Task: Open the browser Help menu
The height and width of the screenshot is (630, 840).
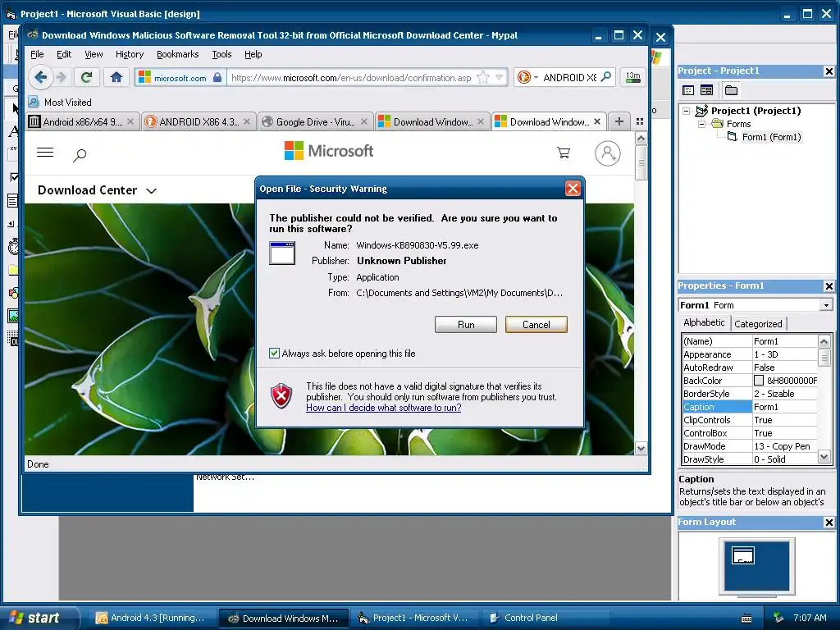Action: (x=253, y=54)
